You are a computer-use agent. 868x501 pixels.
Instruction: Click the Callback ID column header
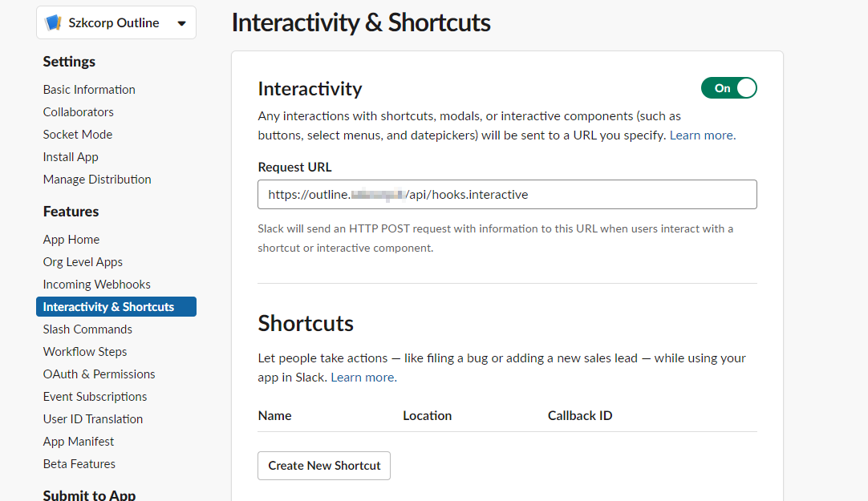(580, 416)
